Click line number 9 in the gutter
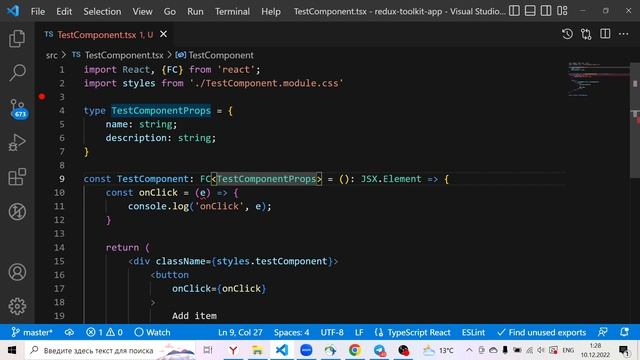 [62, 179]
